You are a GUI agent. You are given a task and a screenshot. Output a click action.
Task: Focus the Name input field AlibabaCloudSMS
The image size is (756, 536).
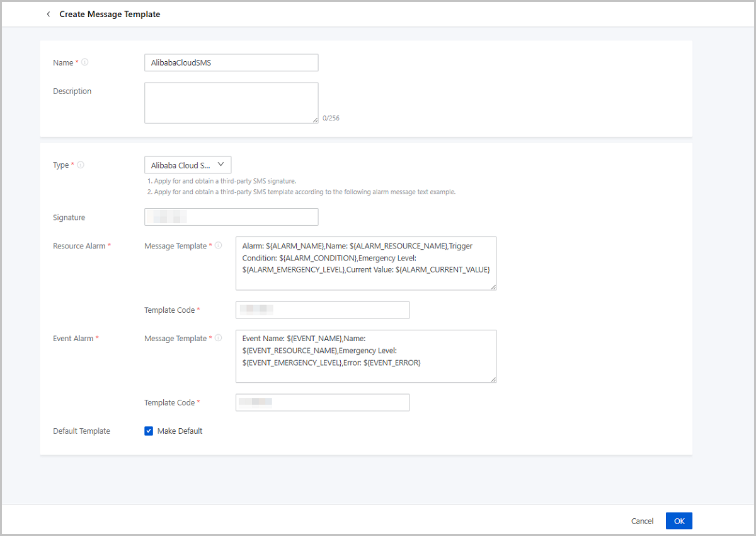click(231, 62)
